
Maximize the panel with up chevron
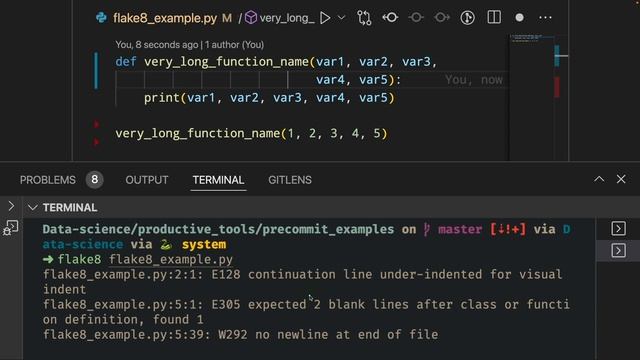point(599,179)
